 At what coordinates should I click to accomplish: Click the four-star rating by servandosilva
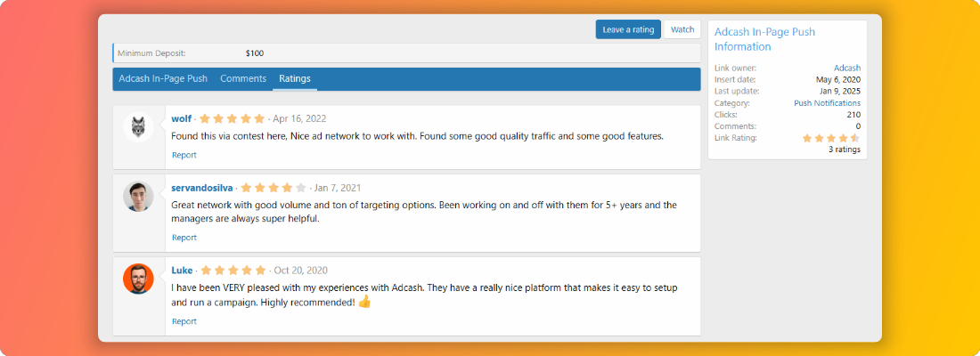(274, 188)
